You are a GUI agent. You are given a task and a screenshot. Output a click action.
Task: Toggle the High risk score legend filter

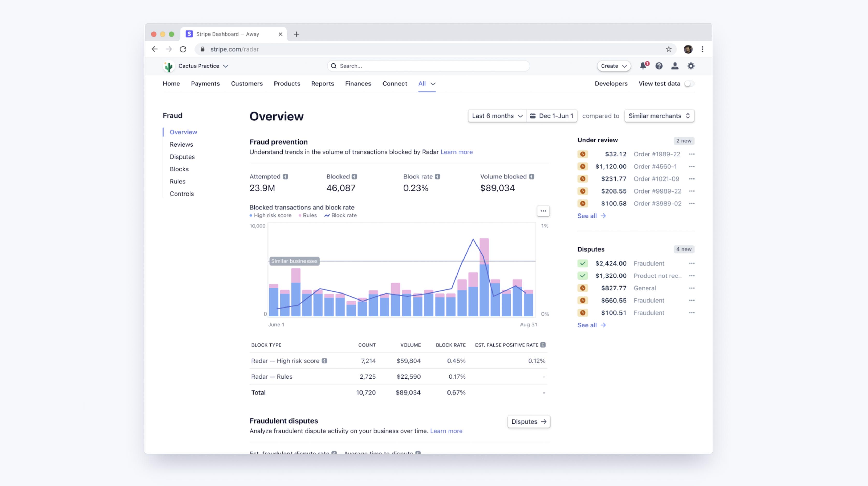coord(268,215)
